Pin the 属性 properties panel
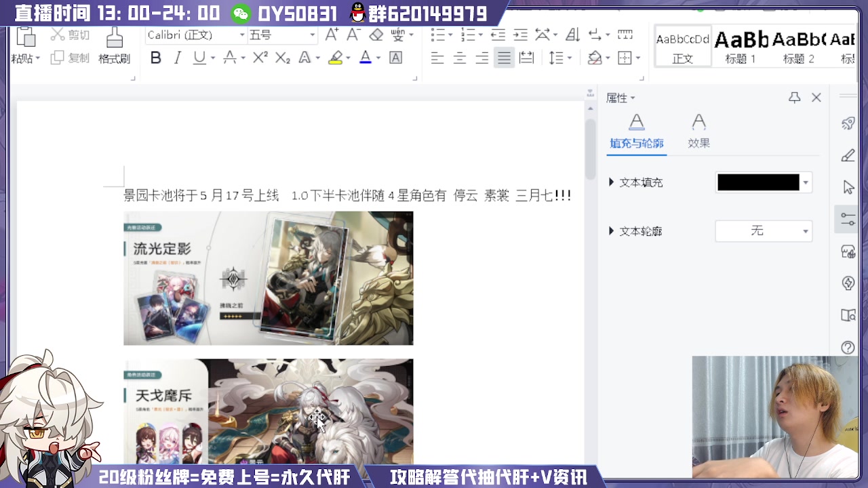The image size is (868, 488). (x=795, y=98)
